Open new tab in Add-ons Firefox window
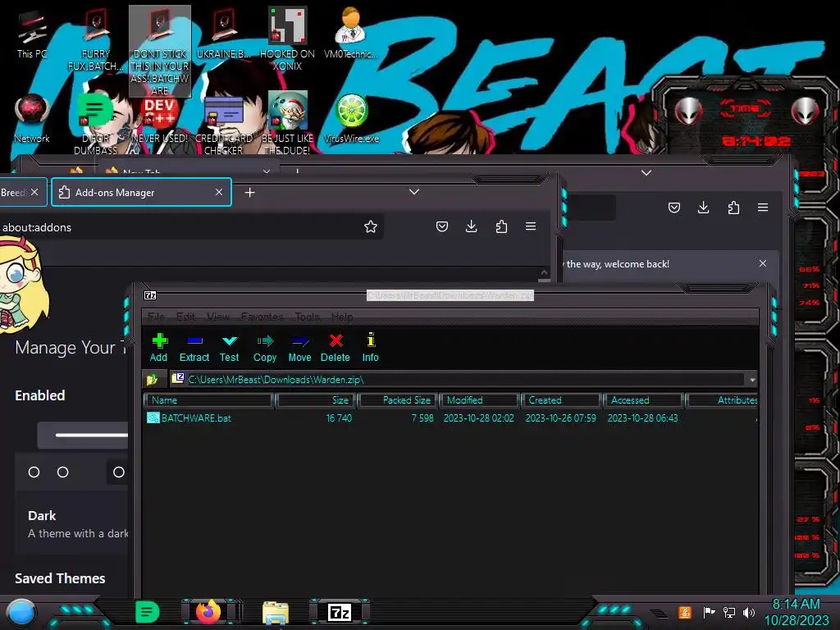Image resolution: width=840 pixels, height=630 pixels. 249,192
